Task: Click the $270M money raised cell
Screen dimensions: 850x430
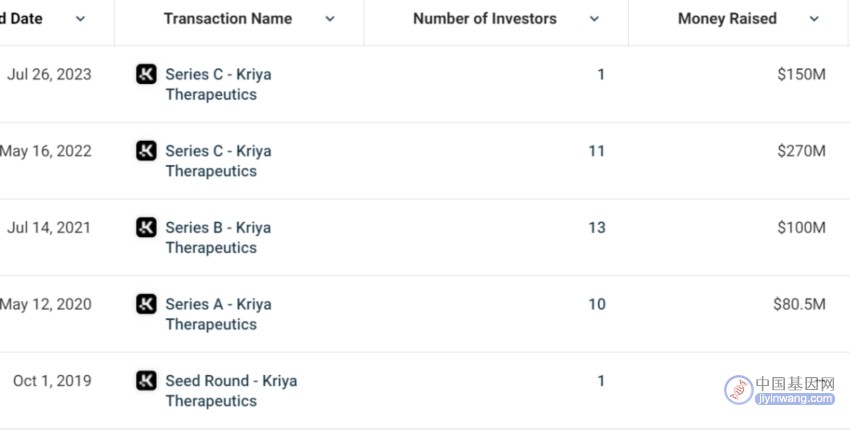Action: tap(801, 151)
